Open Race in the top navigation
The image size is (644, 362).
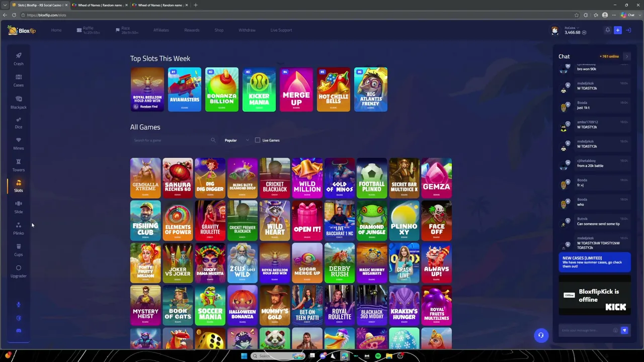point(127,30)
